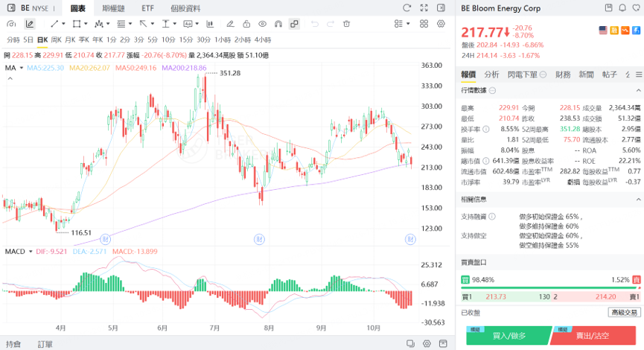
Task: Refresh the chart with the reload icon
Action: (x=407, y=7)
